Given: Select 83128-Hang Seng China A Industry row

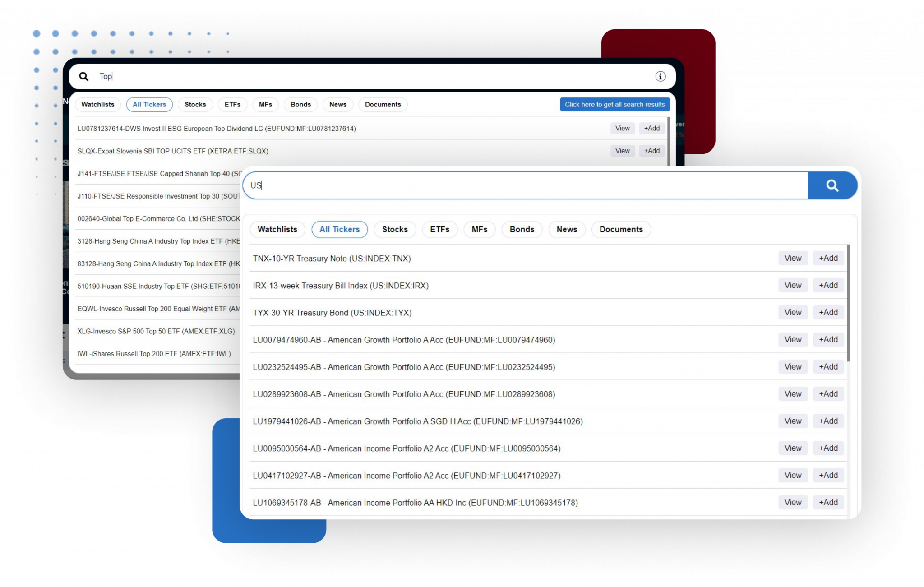Looking at the screenshot, I should (x=158, y=263).
